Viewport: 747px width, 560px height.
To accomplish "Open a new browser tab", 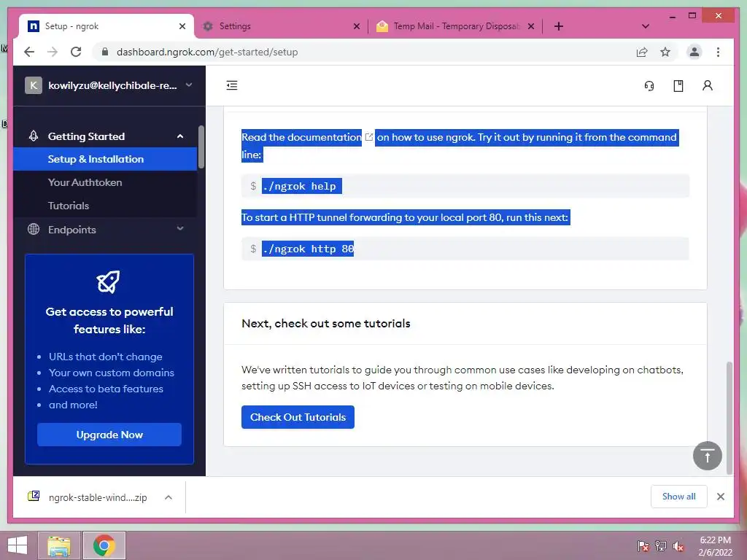I will point(559,26).
